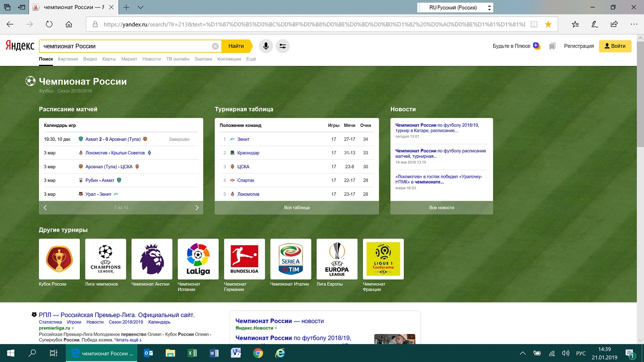This screenshot has height=362, width=644.
Task: Clear the search field with the X icon
Action: [x=215, y=46]
